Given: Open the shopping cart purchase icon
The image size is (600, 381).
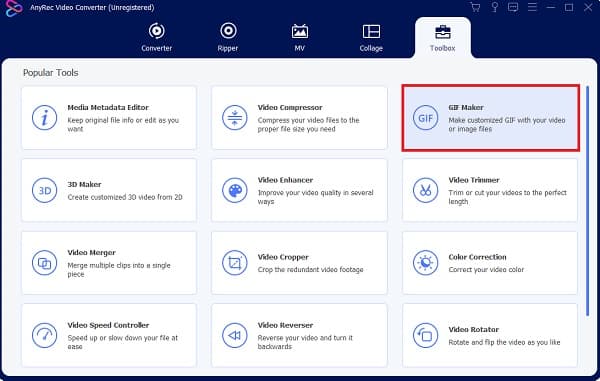Looking at the screenshot, I should click(475, 7).
